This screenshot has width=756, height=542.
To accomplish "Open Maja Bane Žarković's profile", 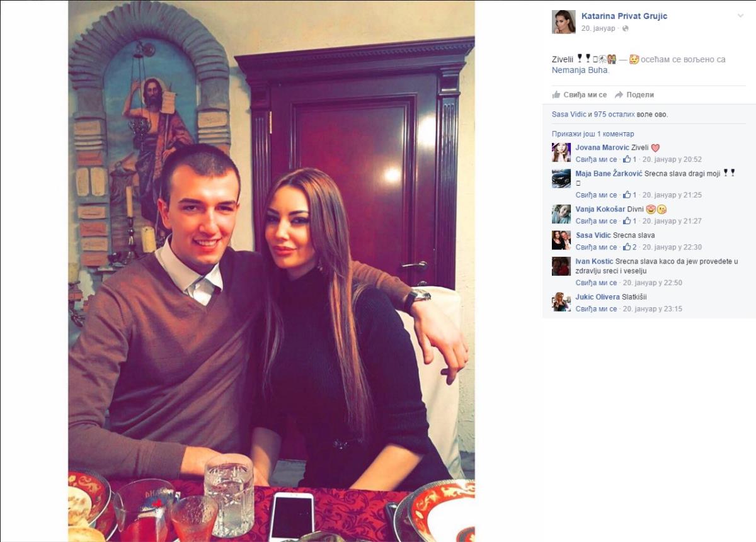I will pyautogui.click(x=609, y=173).
